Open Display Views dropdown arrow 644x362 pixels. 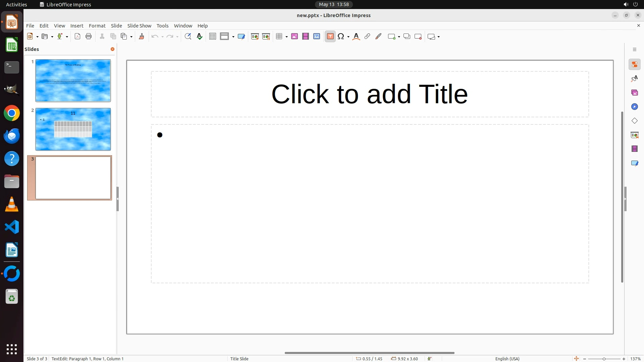coord(233,37)
